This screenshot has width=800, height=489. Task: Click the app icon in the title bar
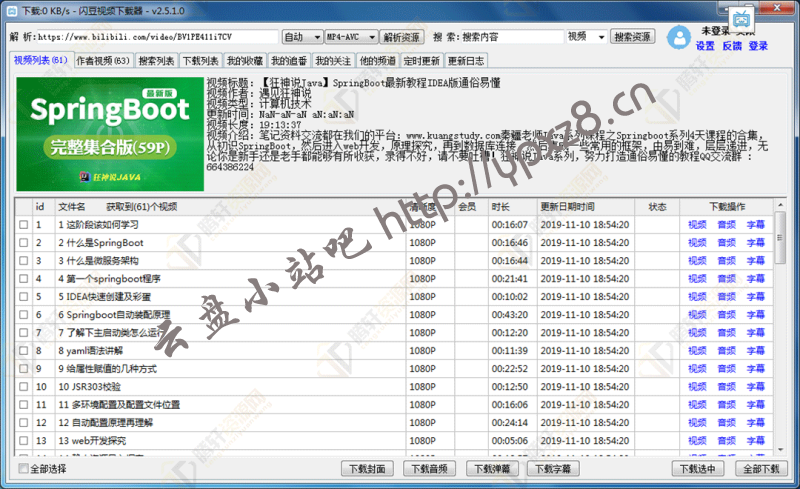[x=11, y=11]
